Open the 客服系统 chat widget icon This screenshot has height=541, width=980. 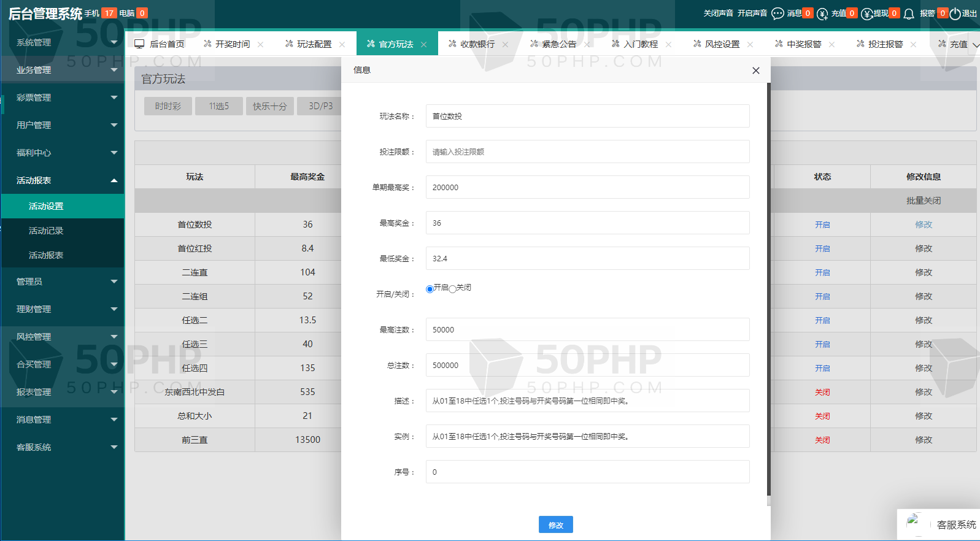click(914, 524)
